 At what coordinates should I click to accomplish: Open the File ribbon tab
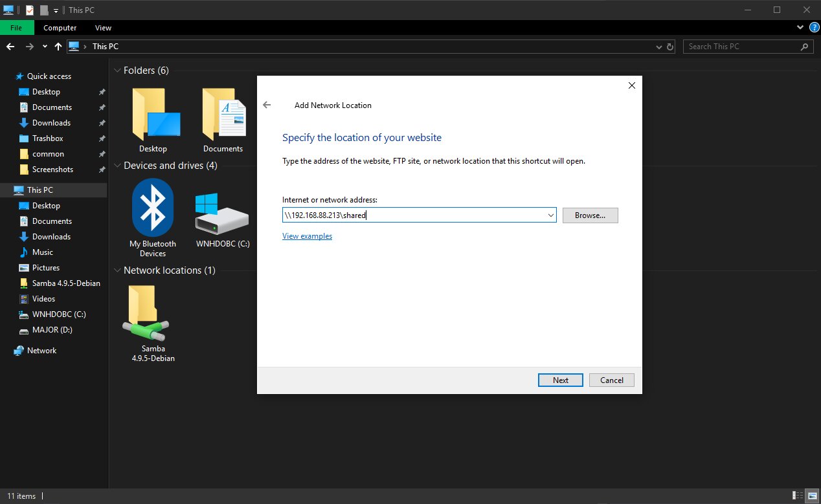(16, 28)
